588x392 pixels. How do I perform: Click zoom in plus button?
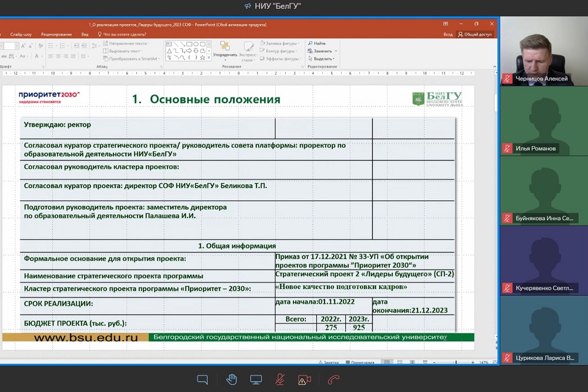coord(473,363)
